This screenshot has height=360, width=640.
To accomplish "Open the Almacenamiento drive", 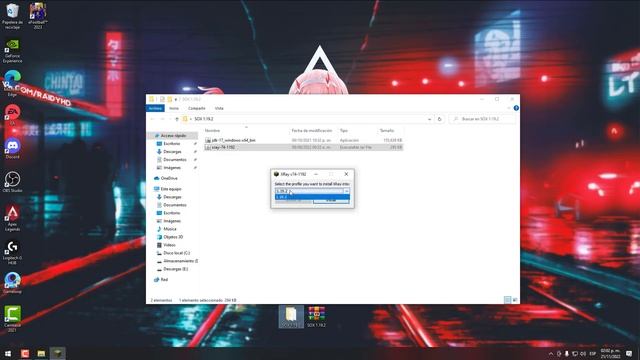I will (180, 261).
